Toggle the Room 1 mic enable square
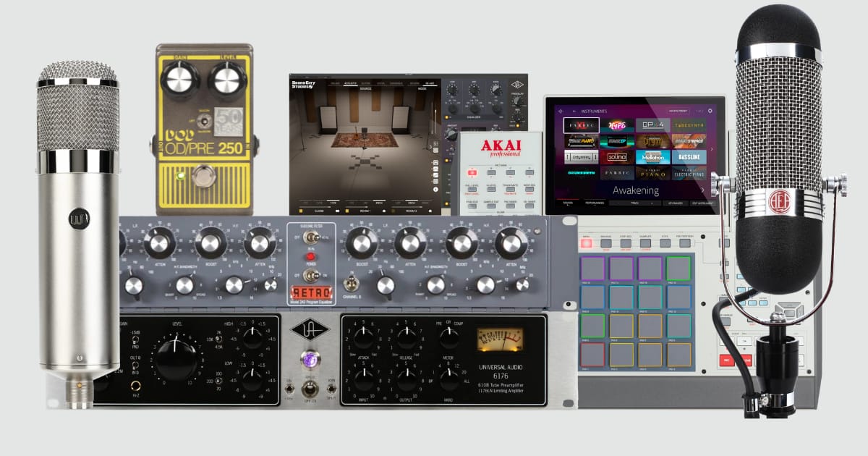Screen dimensions: 868x456 click(x=347, y=211)
